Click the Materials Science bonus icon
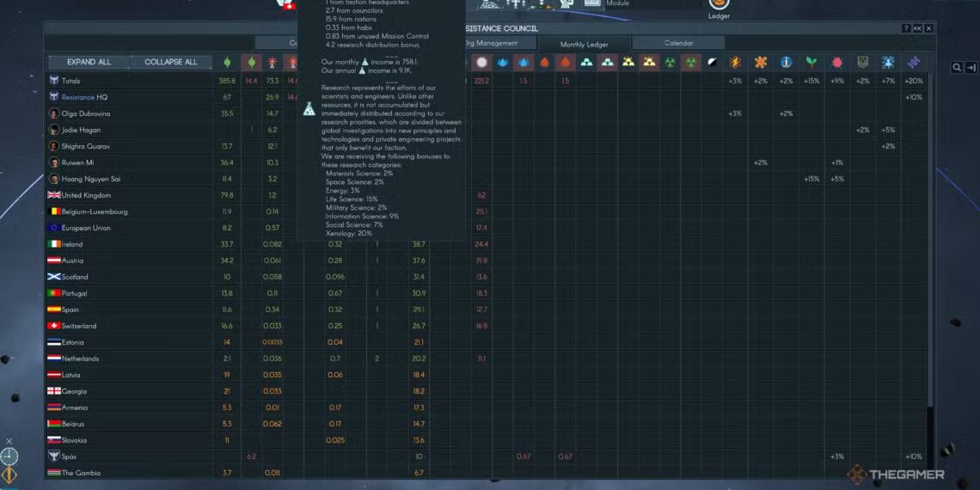 [x=761, y=62]
